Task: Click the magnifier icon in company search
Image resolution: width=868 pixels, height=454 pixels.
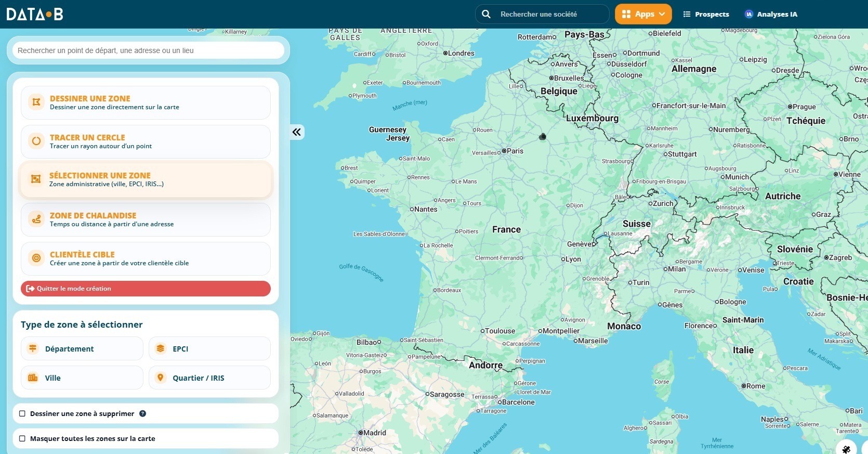Action: tap(486, 14)
